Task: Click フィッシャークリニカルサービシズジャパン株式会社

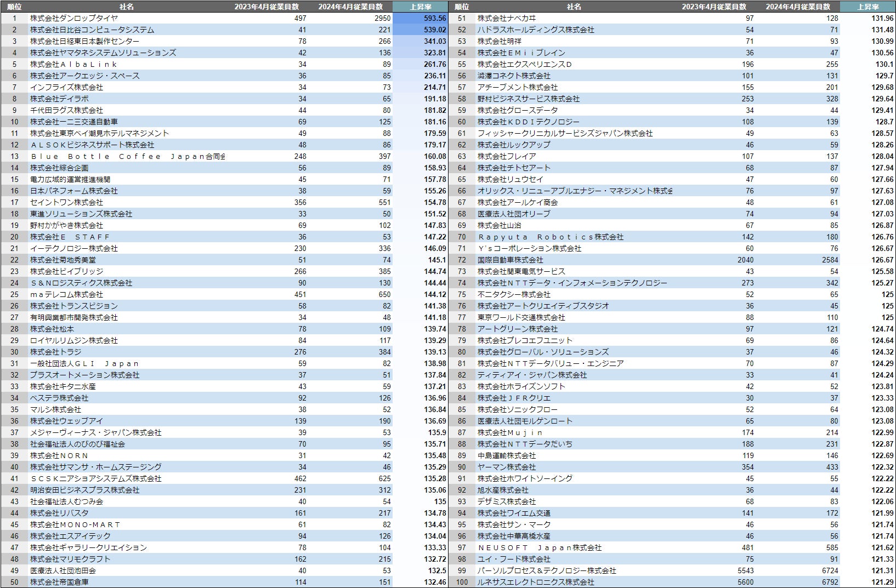Action: 565,133
